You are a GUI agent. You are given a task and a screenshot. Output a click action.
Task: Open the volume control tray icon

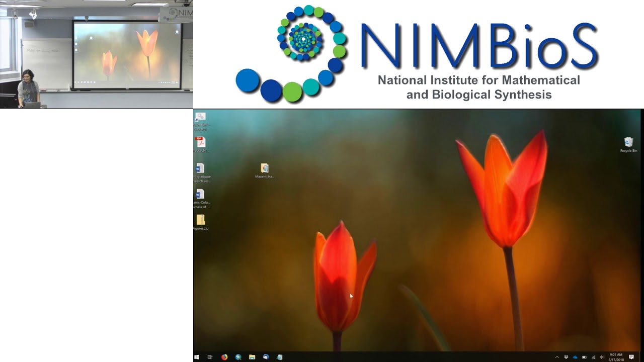(602, 357)
